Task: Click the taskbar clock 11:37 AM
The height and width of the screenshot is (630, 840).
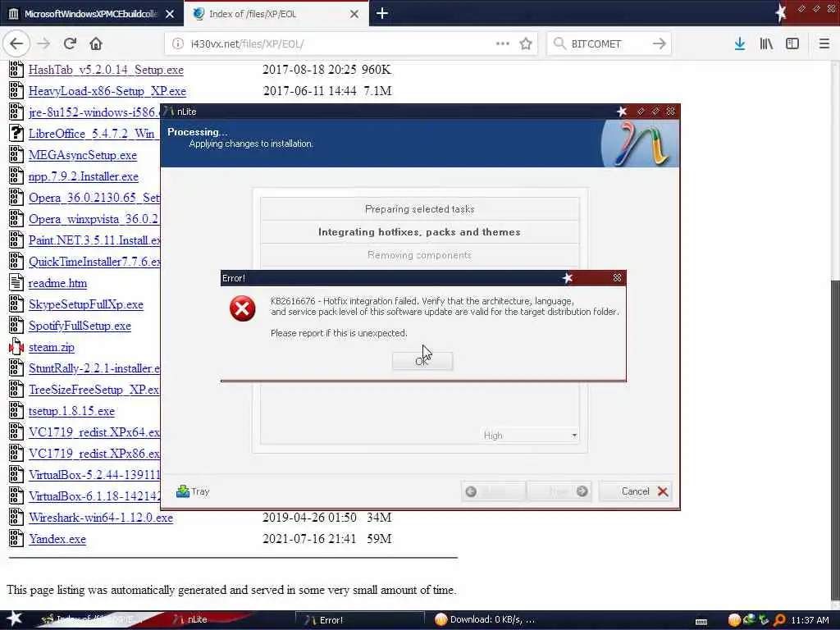Action: [x=810, y=620]
